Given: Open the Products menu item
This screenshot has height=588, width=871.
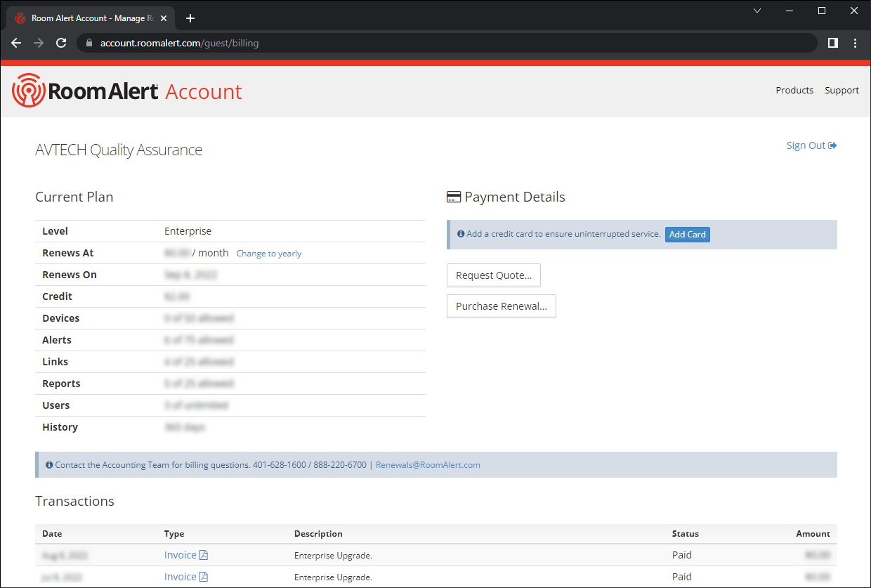Looking at the screenshot, I should (794, 90).
